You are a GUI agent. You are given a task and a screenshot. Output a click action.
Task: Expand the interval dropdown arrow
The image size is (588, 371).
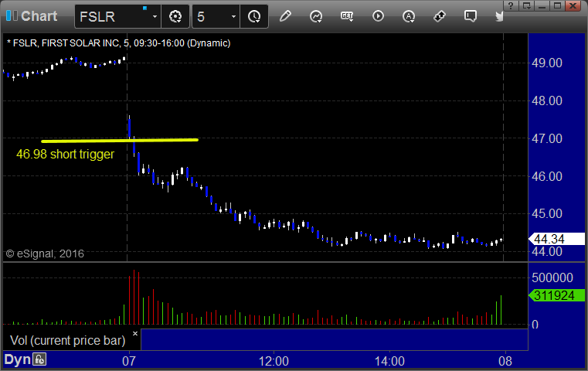(233, 16)
